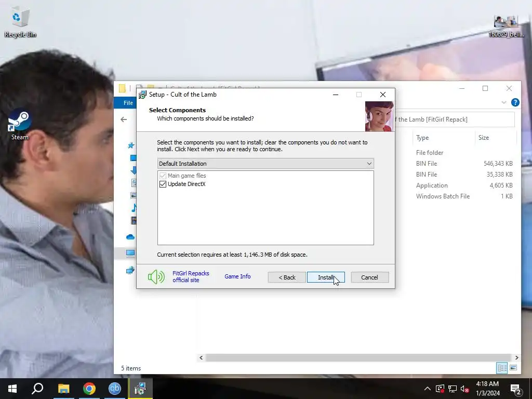Viewport: 532px width, 399px height.
Task: Click the taskbar clock showing 4:18 AM
Action: (487, 389)
